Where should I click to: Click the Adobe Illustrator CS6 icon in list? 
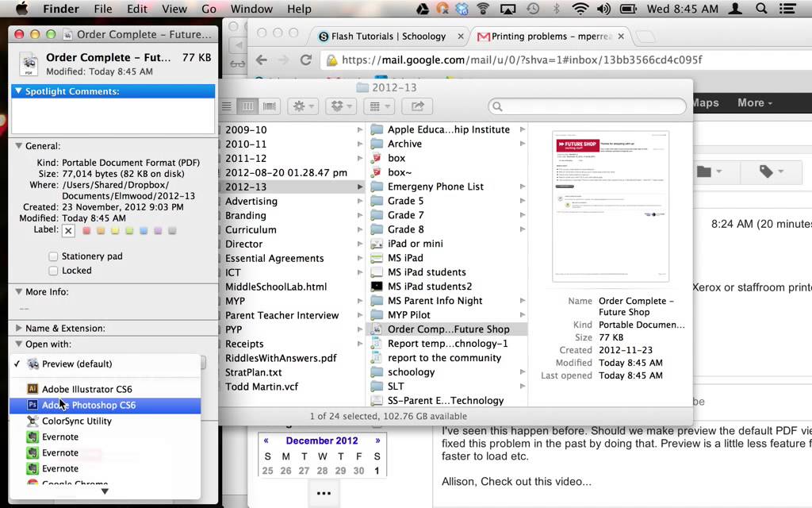coord(32,389)
